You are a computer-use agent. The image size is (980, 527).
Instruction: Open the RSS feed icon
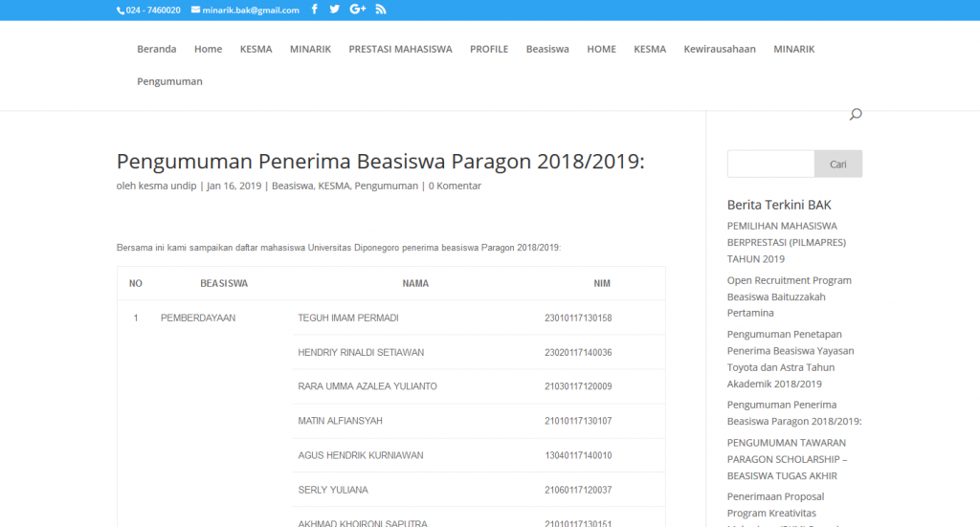click(x=381, y=10)
